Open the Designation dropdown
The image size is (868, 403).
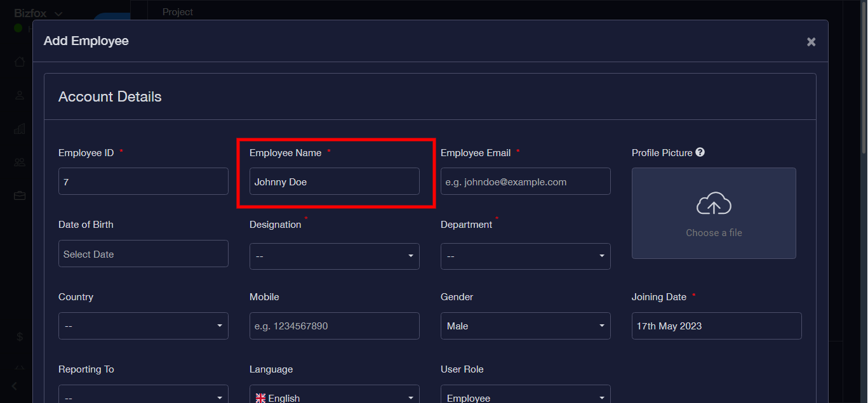334,256
